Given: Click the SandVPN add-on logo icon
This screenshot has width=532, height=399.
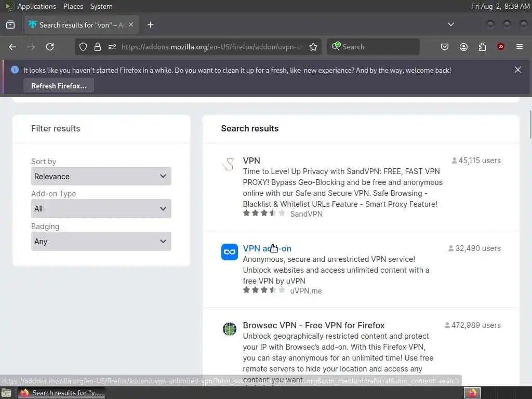Looking at the screenshot, I should click(x=229, y=164).
